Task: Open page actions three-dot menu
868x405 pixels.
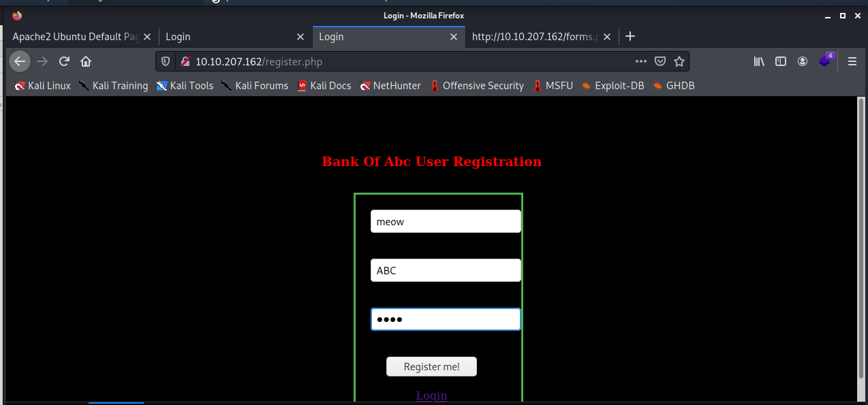Action: [640, 61]
